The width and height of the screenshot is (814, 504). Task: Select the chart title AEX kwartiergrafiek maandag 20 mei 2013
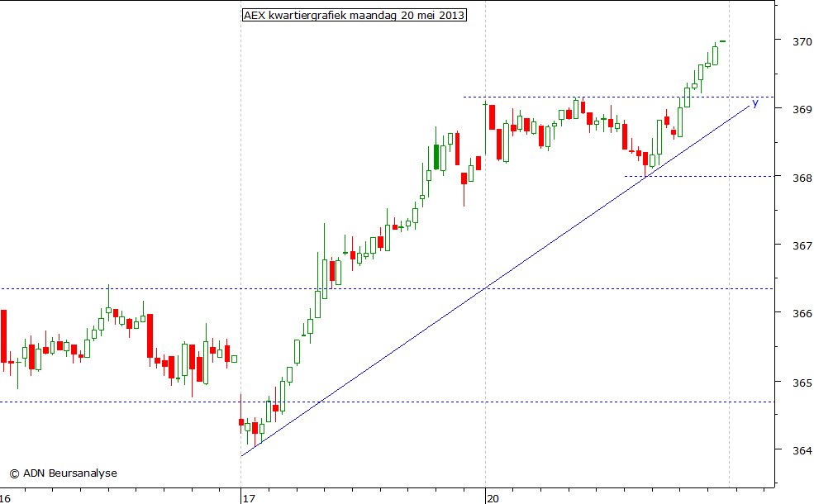(x=354, y=15)
